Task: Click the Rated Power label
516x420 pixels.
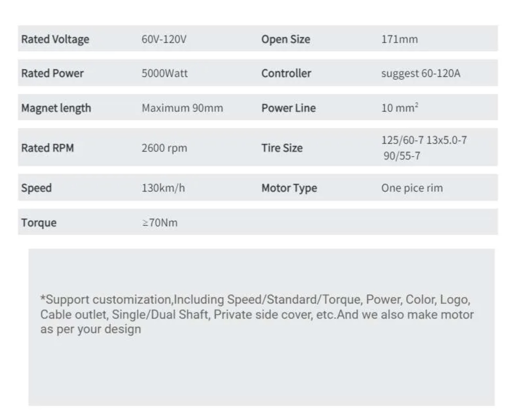Action: pyautogui.click(x=52, y=73)
